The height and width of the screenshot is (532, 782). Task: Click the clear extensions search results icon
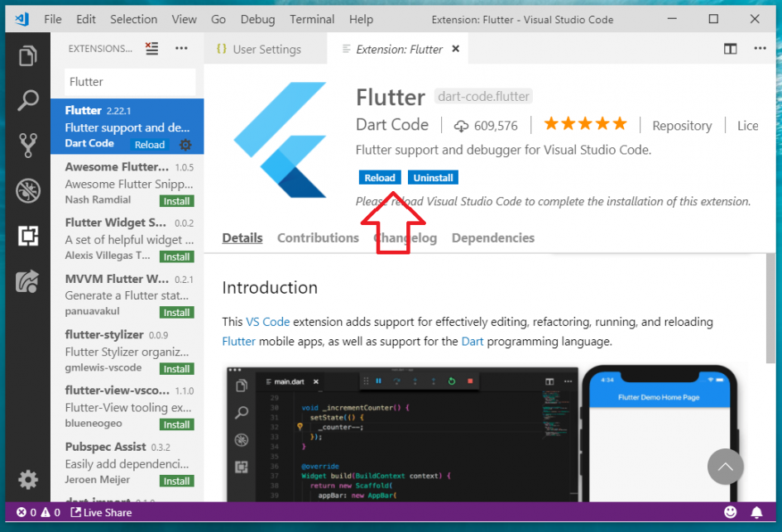(151, 49)
